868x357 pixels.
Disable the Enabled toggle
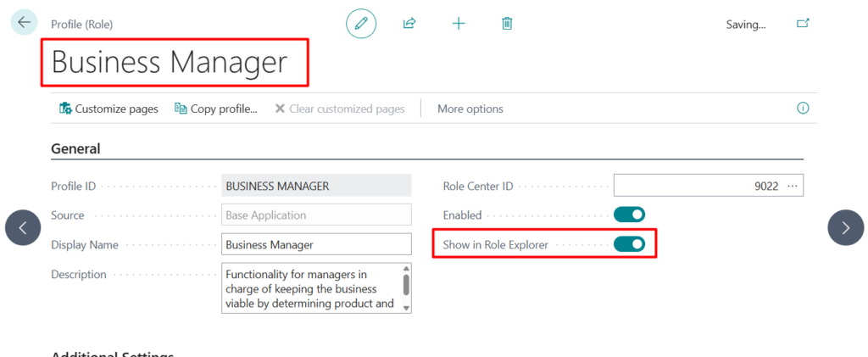click(629, 215)
